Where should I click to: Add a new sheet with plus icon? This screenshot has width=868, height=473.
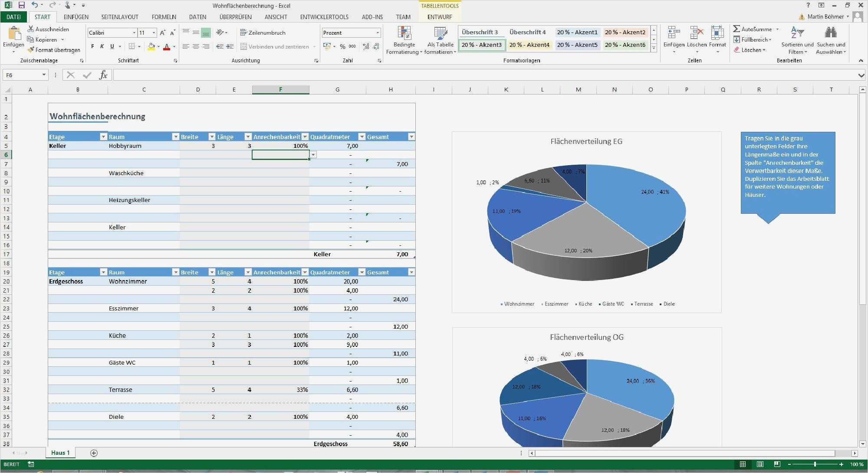[x=94, y=453]
